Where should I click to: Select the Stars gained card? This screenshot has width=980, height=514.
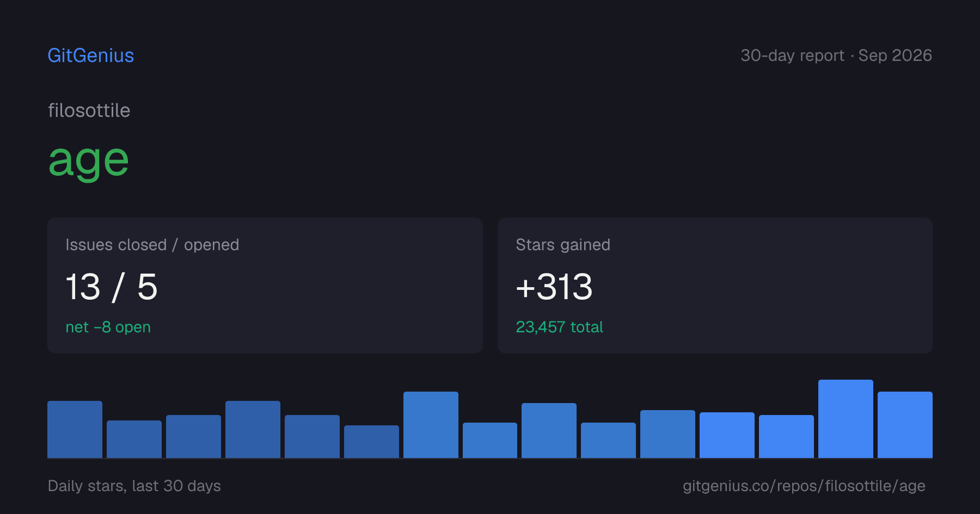(715, 286)
